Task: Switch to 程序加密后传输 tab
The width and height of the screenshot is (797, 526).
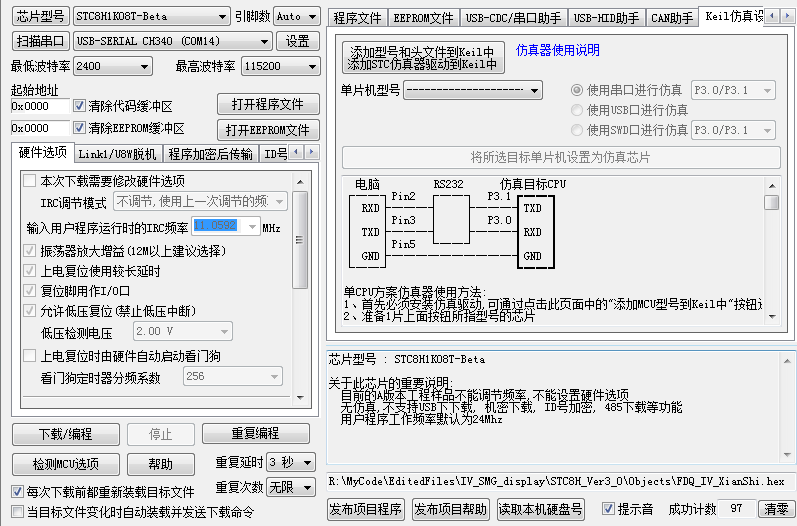Action: coord(210,154)
